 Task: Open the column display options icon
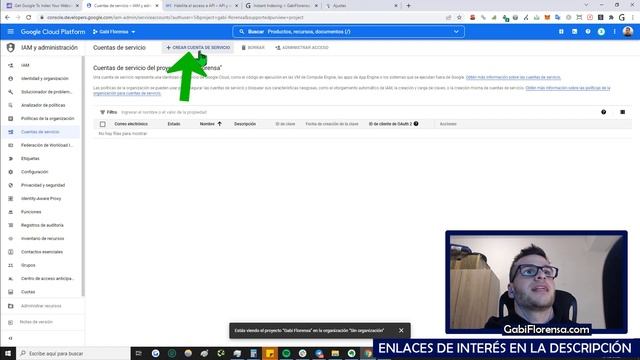point(622,112)
